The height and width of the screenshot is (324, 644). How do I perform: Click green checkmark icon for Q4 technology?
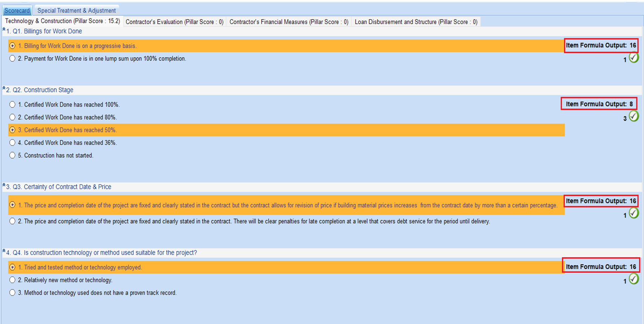point(634,279)
